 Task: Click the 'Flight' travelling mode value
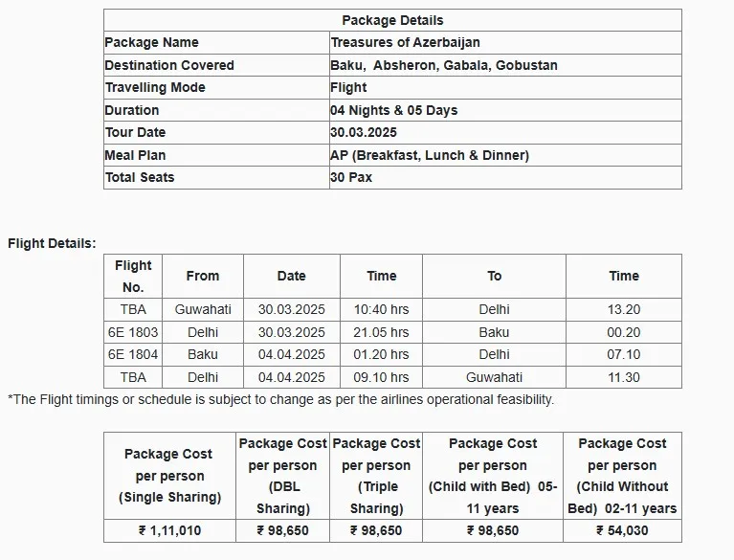[348, 87]
